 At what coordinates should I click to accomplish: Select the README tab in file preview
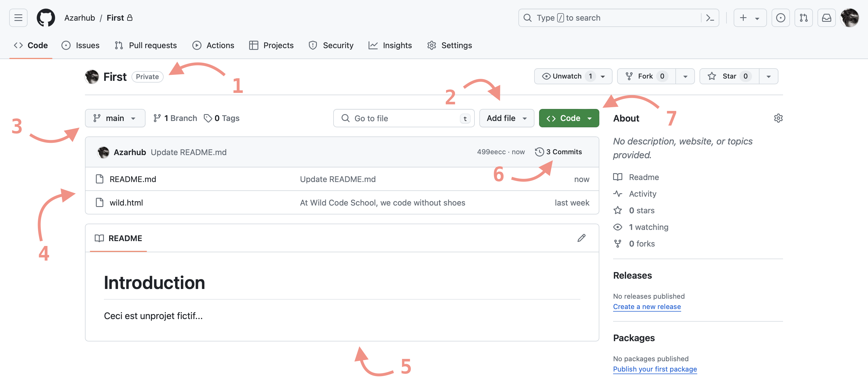pos(118,238)
